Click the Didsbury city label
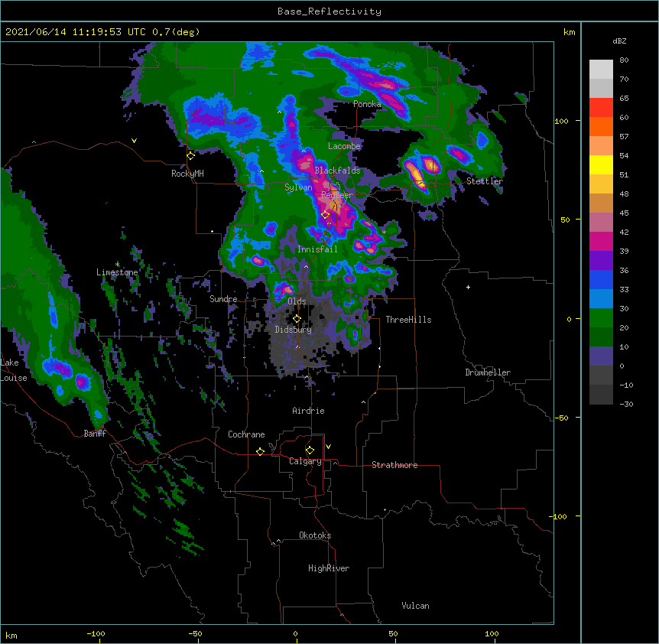 pos(294,330)
